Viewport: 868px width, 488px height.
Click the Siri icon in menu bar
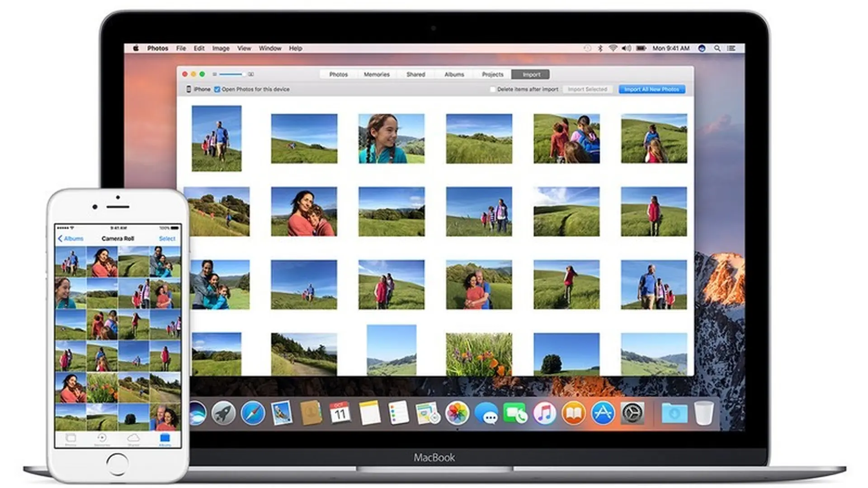point(702,48)
